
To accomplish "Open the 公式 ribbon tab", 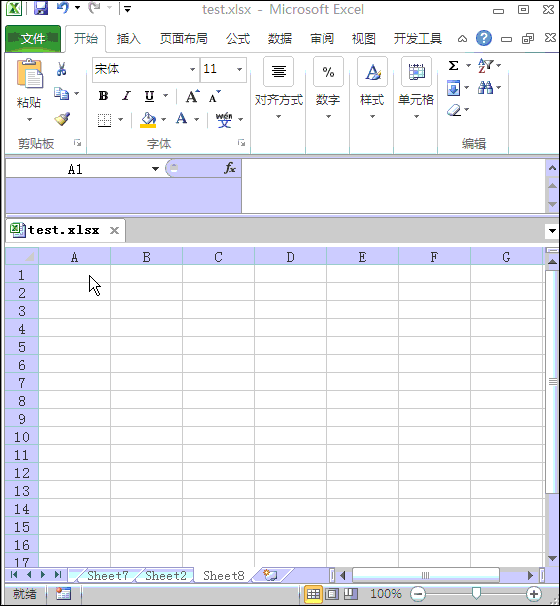I will (x=238, y=39).
